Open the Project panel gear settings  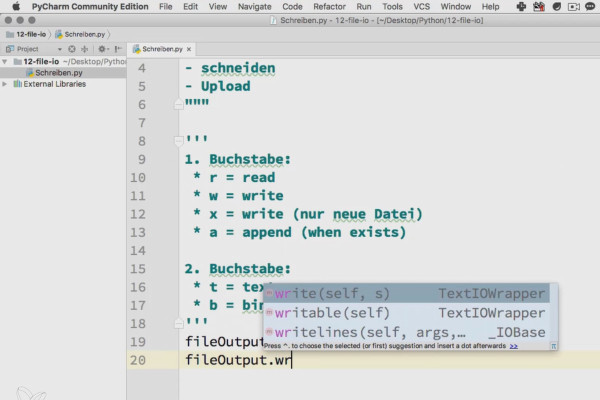102,49
